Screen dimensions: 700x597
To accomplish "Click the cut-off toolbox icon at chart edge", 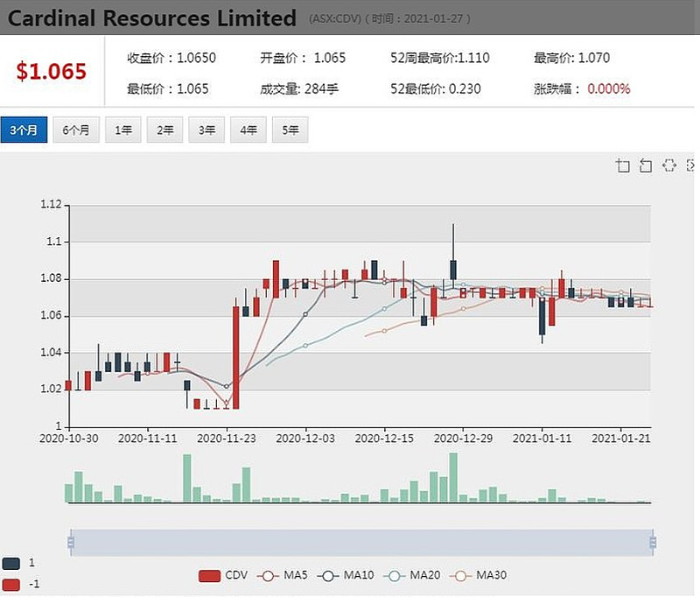I will (691, 165).
